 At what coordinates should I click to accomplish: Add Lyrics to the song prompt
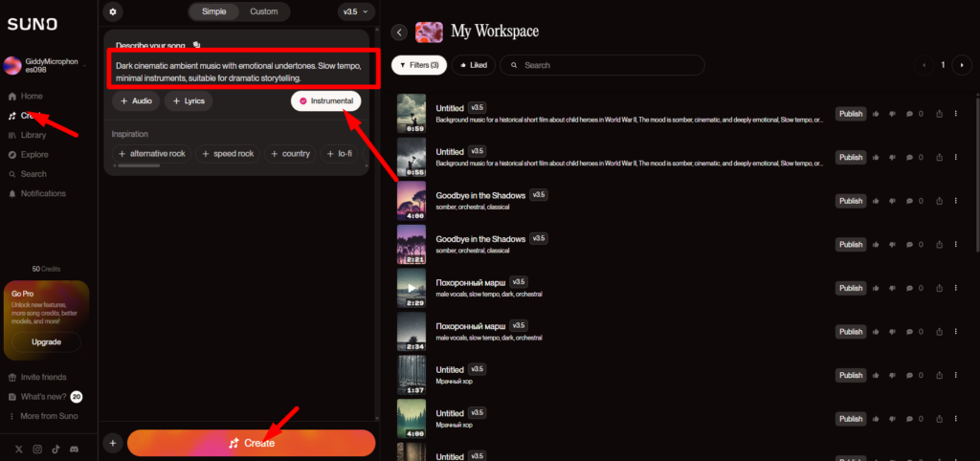[x=189, y=101]
